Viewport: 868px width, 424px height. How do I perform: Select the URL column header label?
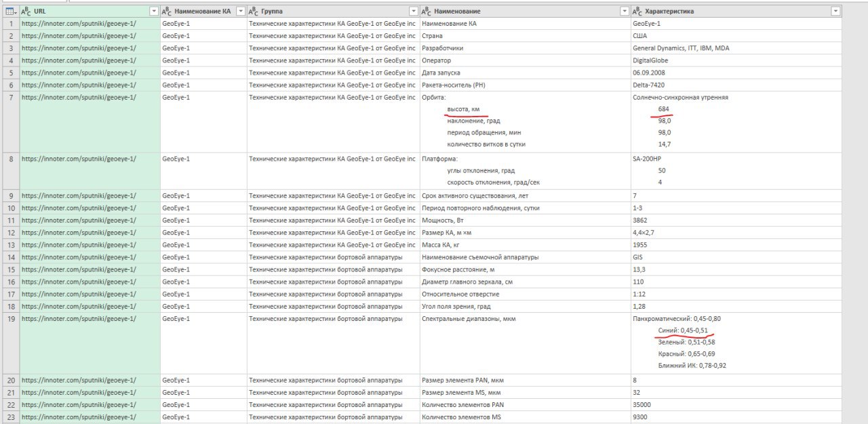[40, 12]
